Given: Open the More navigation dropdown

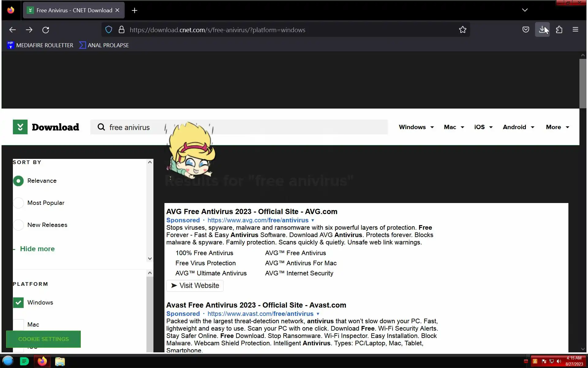Looking at the screenshot, I should [557, 127].
